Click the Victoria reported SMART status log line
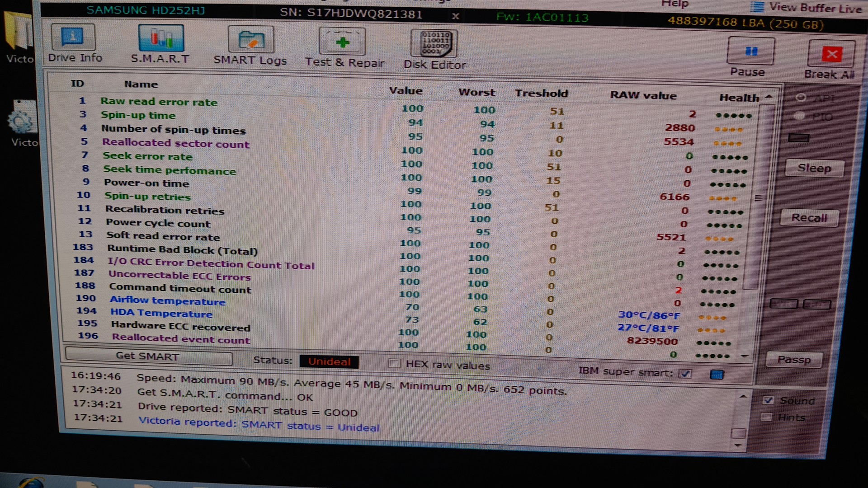 click(x=259, y=424)
